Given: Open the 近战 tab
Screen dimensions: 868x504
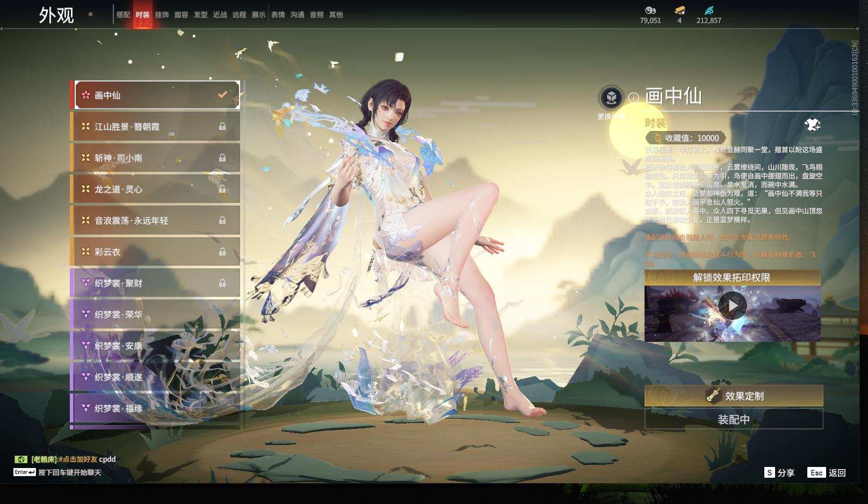Looking at the screenshot, I should point(220,15).
